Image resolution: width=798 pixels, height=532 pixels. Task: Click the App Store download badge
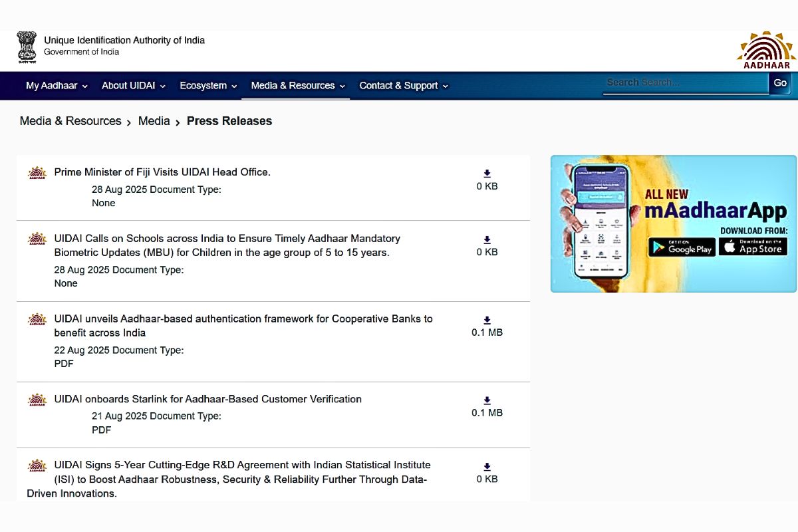pyautogui.click(x=753, y=247)
